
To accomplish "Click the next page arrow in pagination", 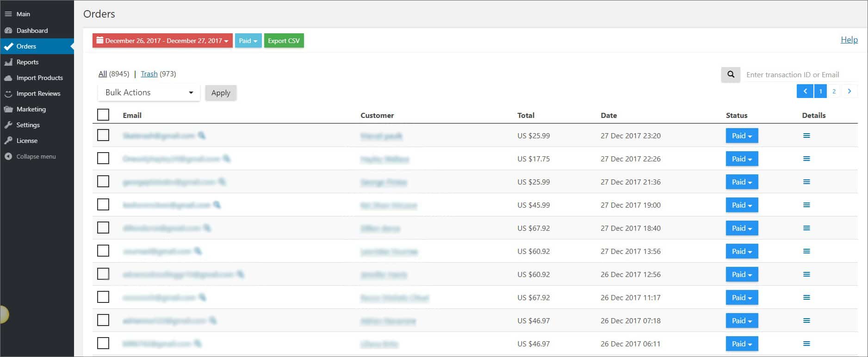I will [849, 91].
